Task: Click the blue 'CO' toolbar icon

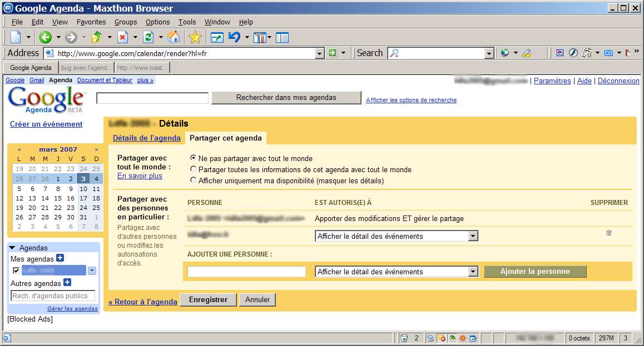Action: coord(608,53)
